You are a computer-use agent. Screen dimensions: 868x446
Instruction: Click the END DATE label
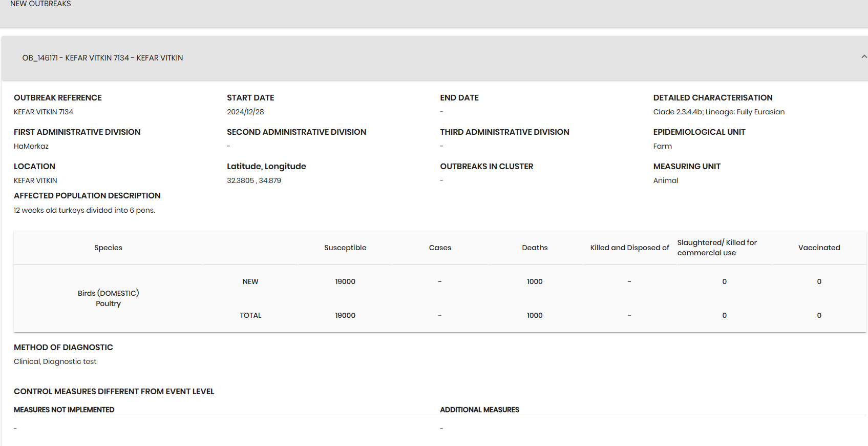pos(459,97)
